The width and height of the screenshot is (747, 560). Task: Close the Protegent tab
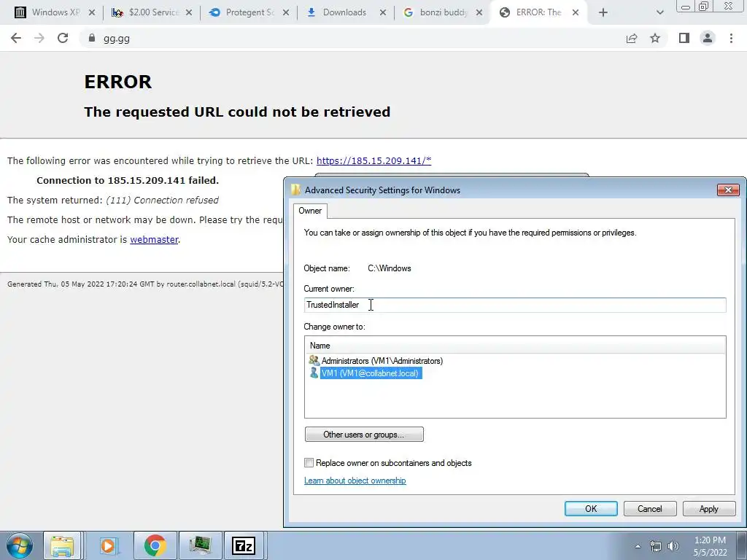click(286, 12)
